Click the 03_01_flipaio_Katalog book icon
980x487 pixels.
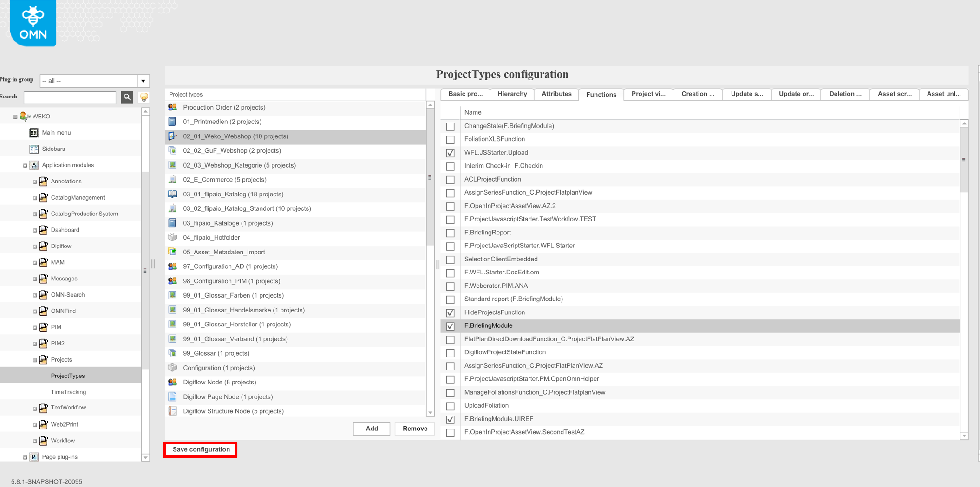click(x=172, y=194)
